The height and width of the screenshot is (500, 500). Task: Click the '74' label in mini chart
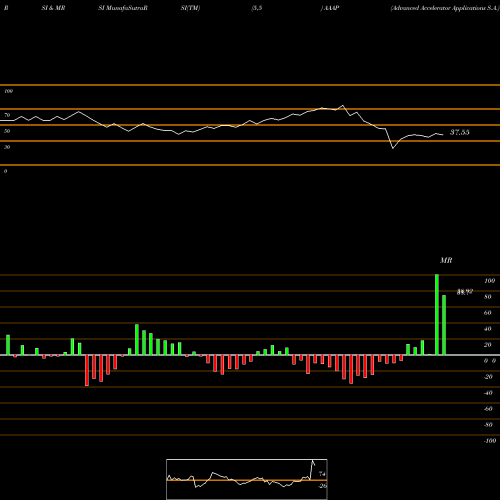coord(322,473)
